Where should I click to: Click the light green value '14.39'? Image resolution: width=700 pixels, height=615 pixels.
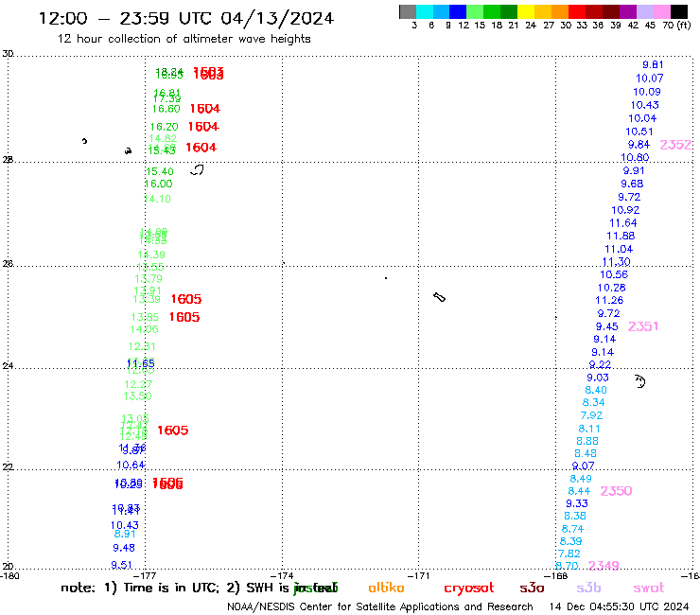coord(151,255)
